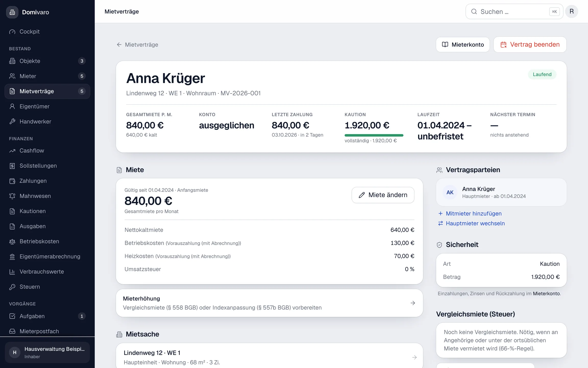Open Cockpit via its gauge icon

coord(12,32)
